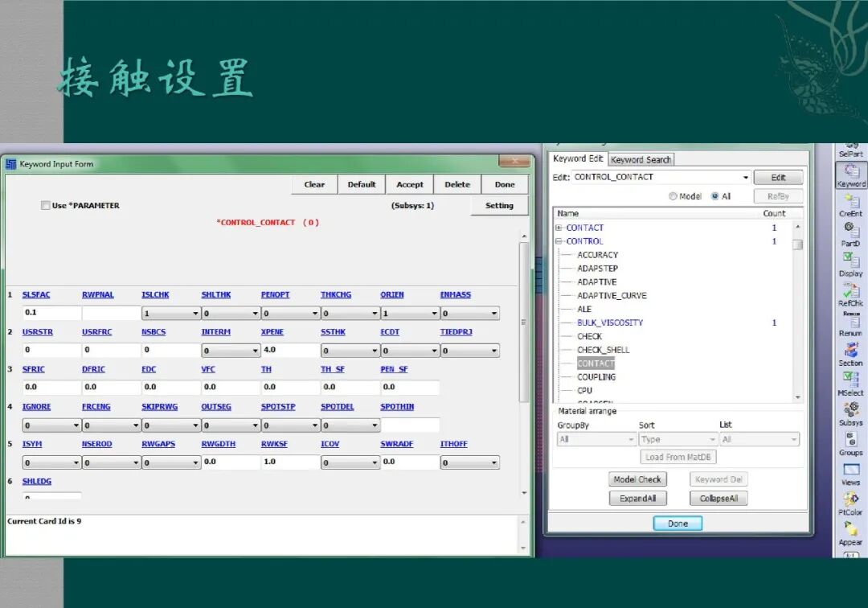This screenshot has height=608, width=868.
Task: Open the Subsys tool icon
Action: tap(850, 414)
